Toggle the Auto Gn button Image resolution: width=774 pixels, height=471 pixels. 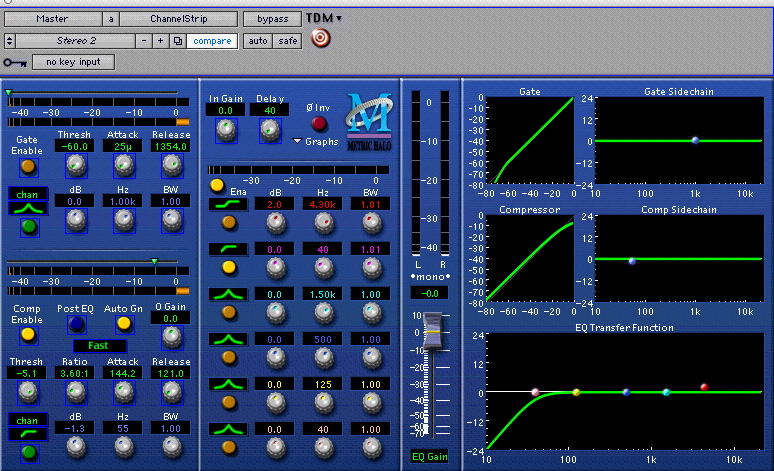(123, 324)
